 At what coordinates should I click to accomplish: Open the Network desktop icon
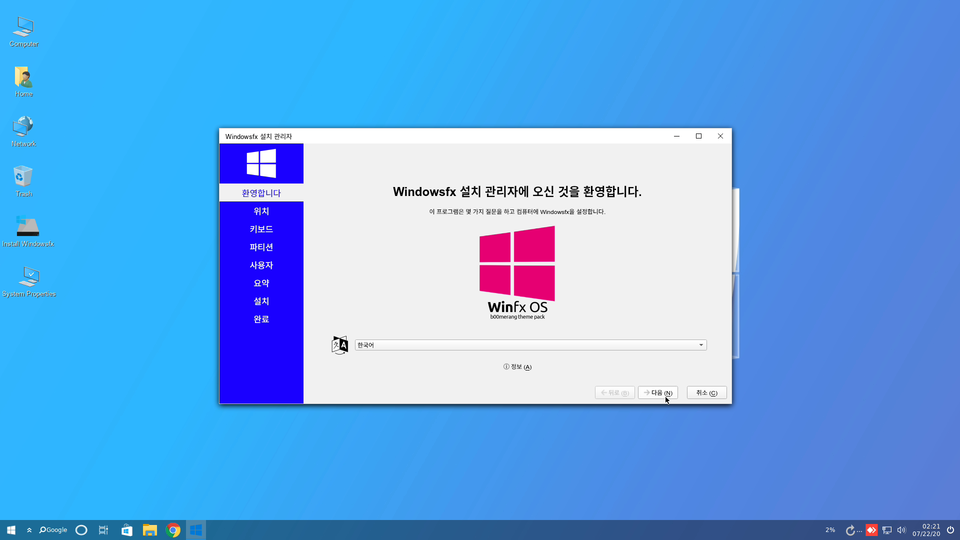coord(23,132)
